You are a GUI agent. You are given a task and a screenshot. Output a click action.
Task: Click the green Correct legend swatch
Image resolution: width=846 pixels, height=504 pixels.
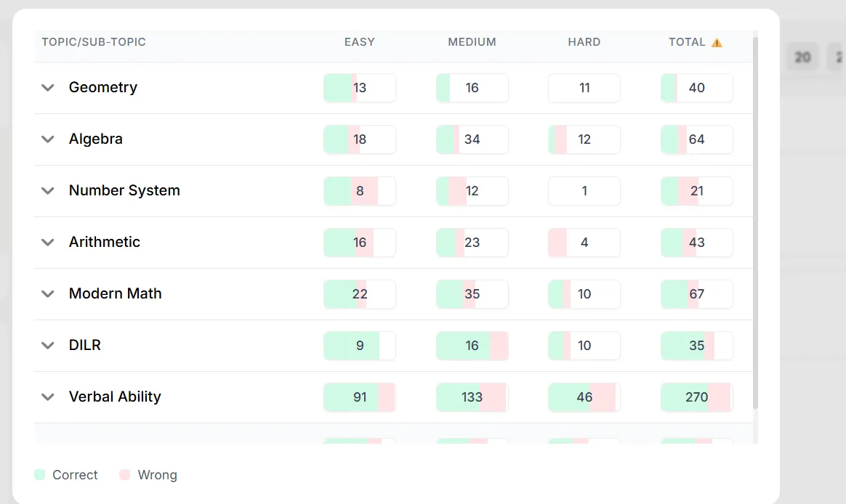[x=39, y=474]
